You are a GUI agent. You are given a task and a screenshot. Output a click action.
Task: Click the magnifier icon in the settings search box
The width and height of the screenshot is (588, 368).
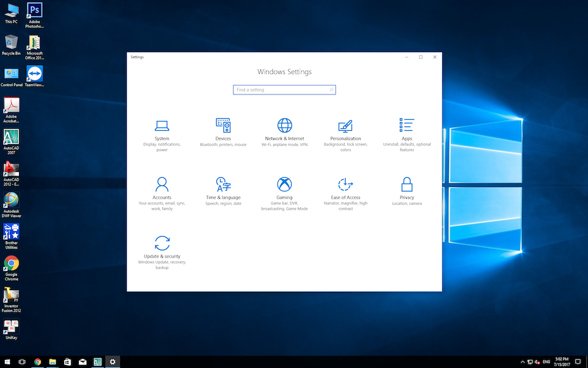click(331, 90)
